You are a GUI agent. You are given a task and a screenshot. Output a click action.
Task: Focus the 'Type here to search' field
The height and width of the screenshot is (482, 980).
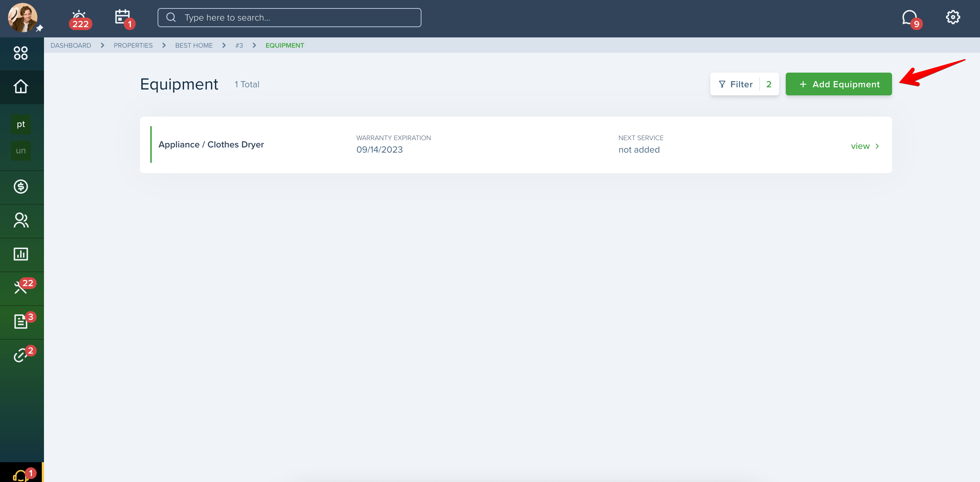coord(289,18)
